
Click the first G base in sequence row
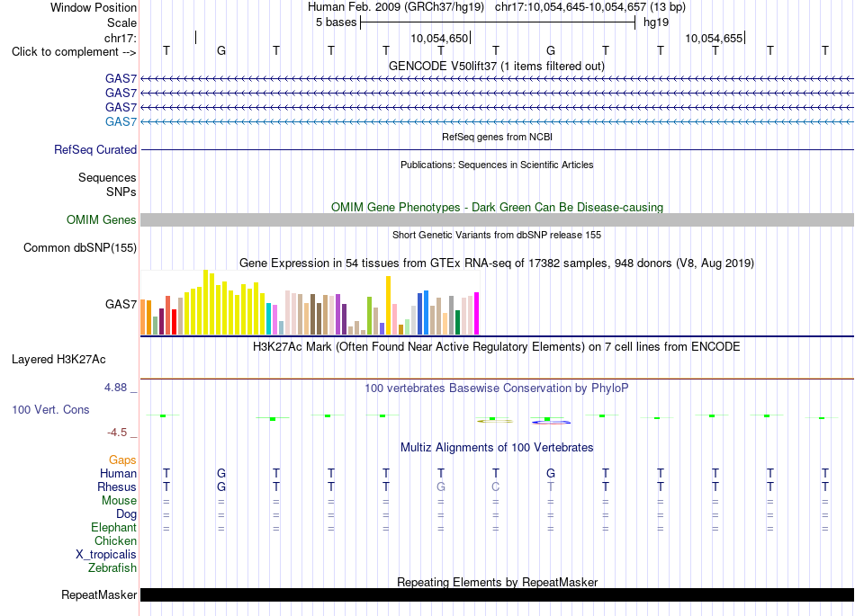point(221,51)
